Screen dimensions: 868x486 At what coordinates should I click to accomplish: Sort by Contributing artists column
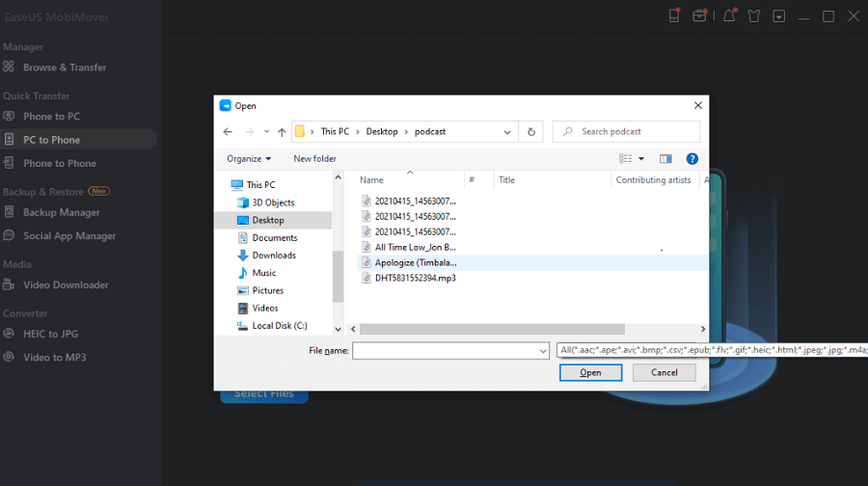point(654,180)
